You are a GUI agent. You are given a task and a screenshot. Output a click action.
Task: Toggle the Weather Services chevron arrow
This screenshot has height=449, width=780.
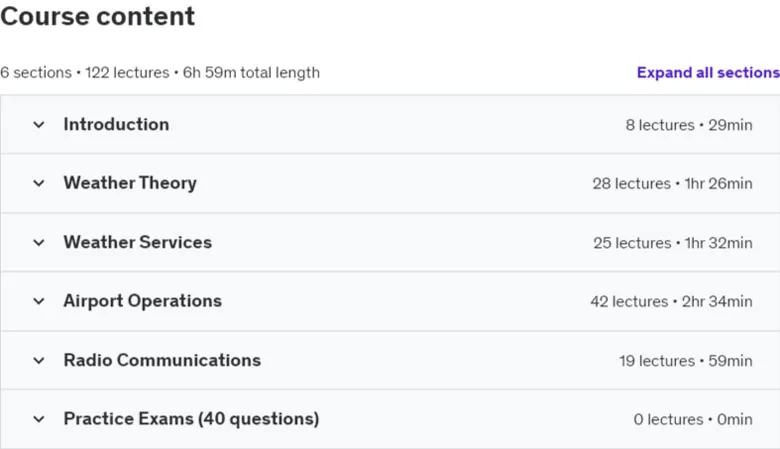point(39,242)
